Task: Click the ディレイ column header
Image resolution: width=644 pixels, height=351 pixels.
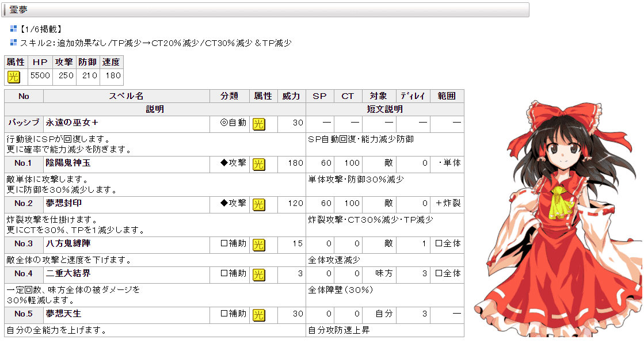Action: click(413, 96)
